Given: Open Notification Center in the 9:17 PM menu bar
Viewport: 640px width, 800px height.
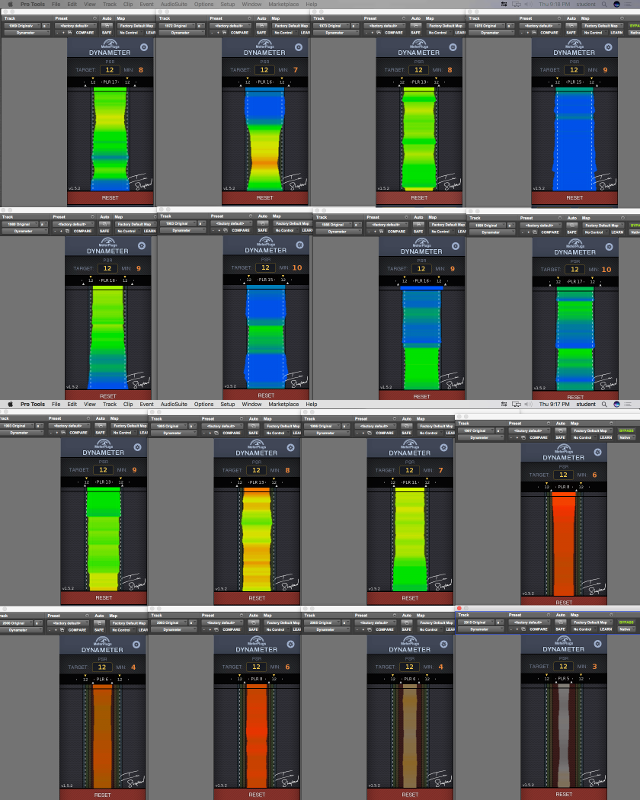Looking at the screenshot, I should [x=628, y=404].
